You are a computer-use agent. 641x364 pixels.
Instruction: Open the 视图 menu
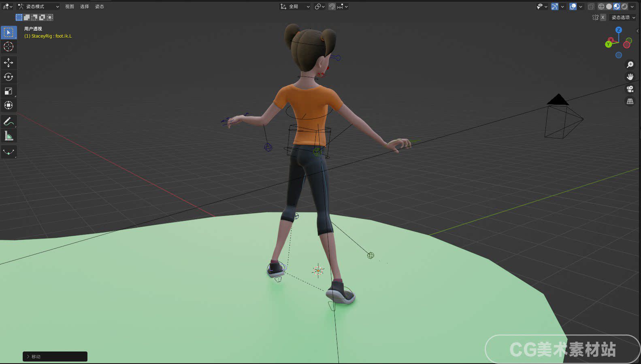[x=70, y=6]
